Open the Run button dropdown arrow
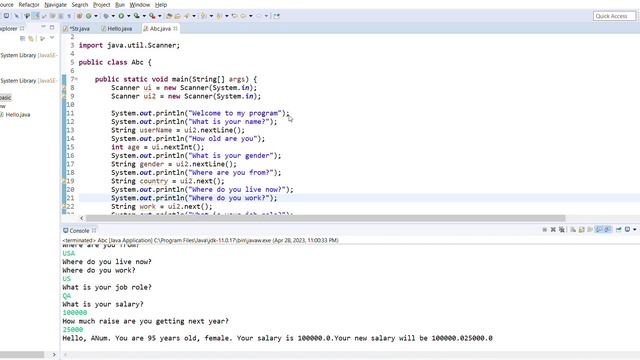The image size is (640, 360). coord(128,16)
